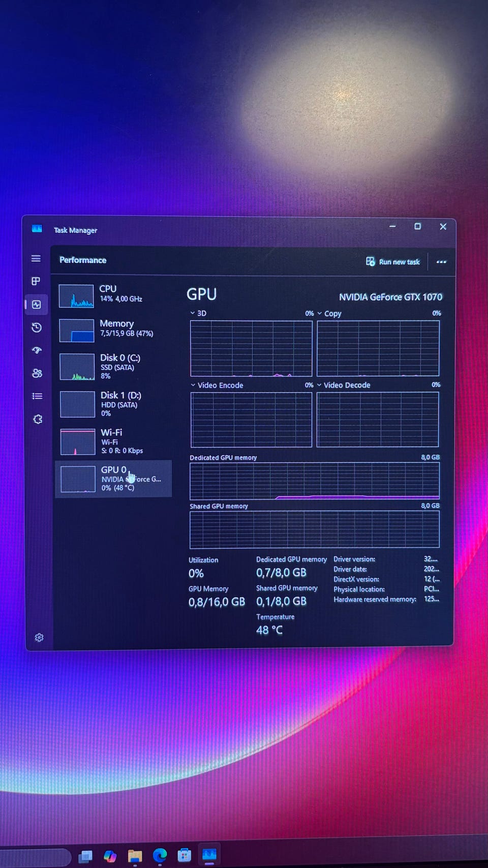Open the hamburger navigation menu
This screenshot has width=488, height=868.
36,258
